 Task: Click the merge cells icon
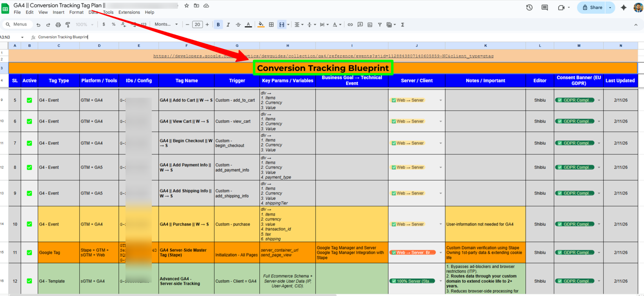pos(282,25)
